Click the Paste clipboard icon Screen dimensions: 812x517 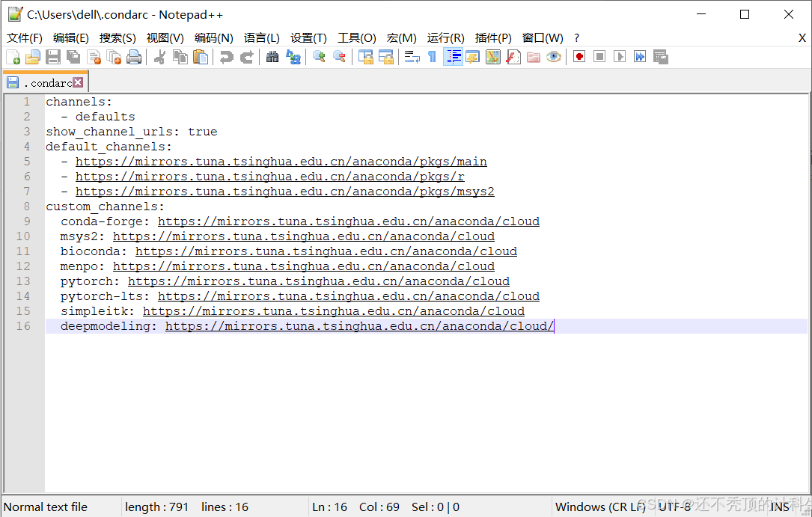pyautogui.click(x=201, y=57)
